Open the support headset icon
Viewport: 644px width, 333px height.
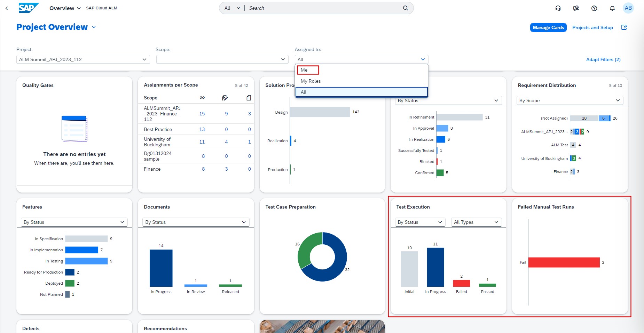558,8
